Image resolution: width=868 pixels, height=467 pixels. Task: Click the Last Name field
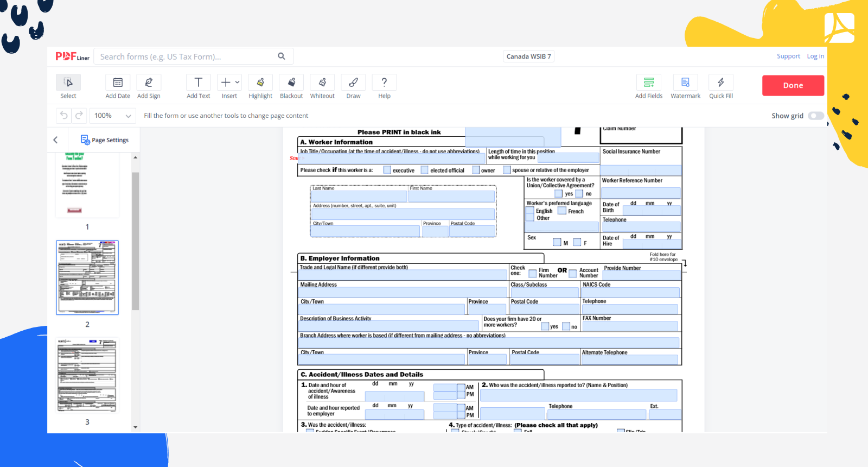(359, 196)
